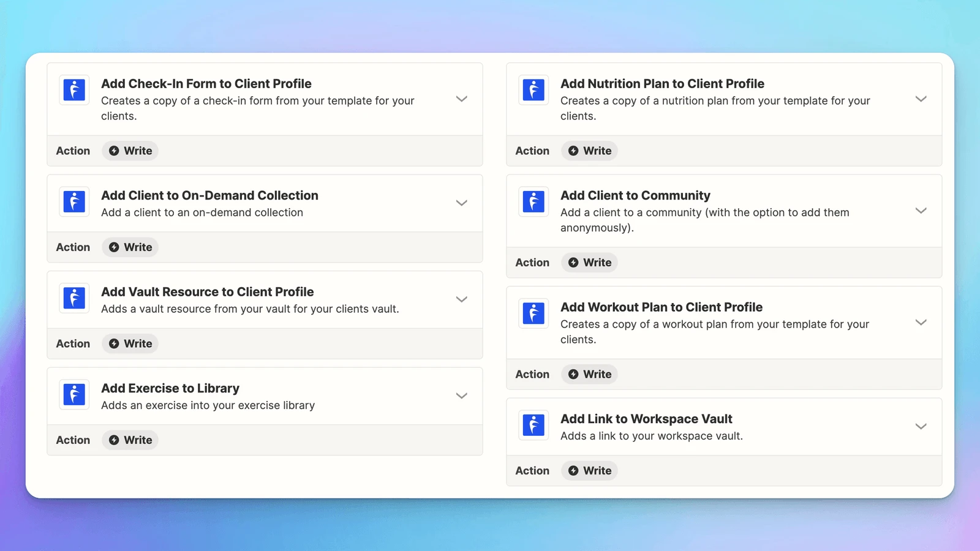This screenshot has height=551, width=980.
Task: Click description about adding client to a community
Action: point(705,220)
